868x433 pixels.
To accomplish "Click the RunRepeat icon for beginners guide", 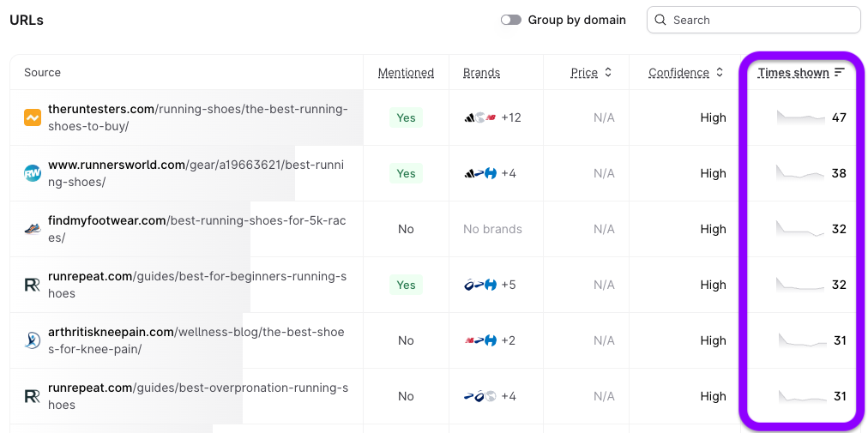I will pos(33,285).
